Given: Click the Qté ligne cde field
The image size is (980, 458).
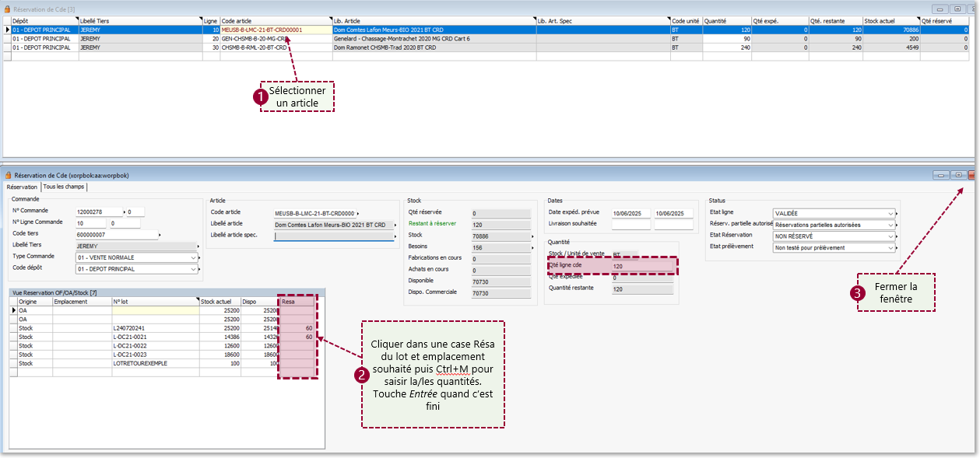Looking at the screenshot, I should [641, 266].
